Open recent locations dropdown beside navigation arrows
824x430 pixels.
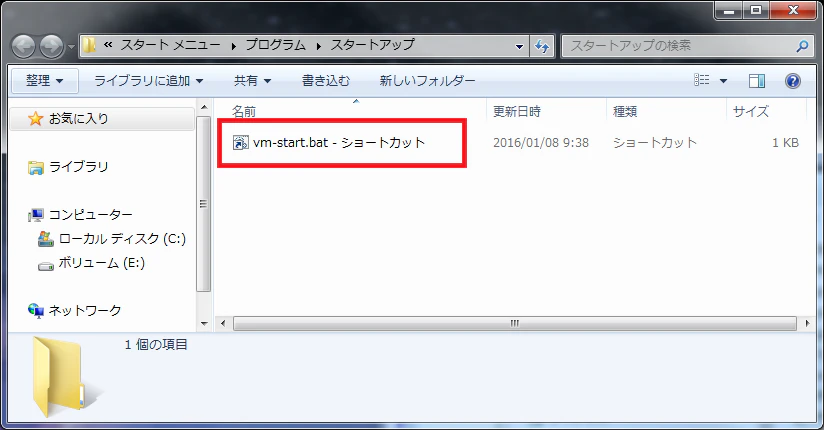tap(71, 47)
